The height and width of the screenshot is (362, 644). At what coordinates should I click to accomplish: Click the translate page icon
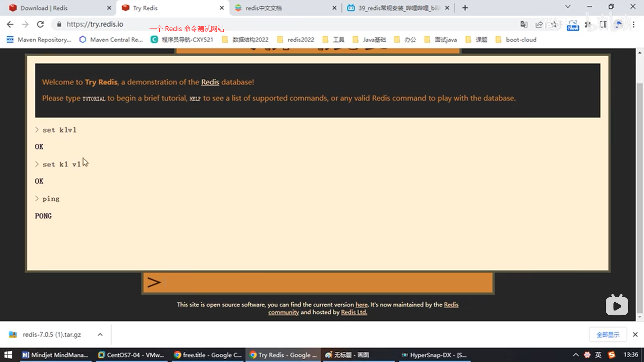coord(524,24)
